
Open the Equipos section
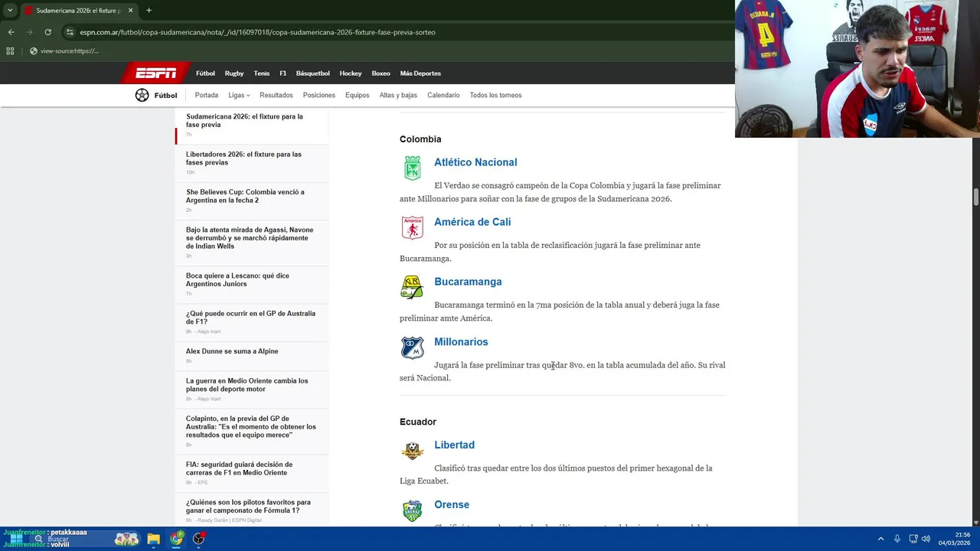pos(358,96)
